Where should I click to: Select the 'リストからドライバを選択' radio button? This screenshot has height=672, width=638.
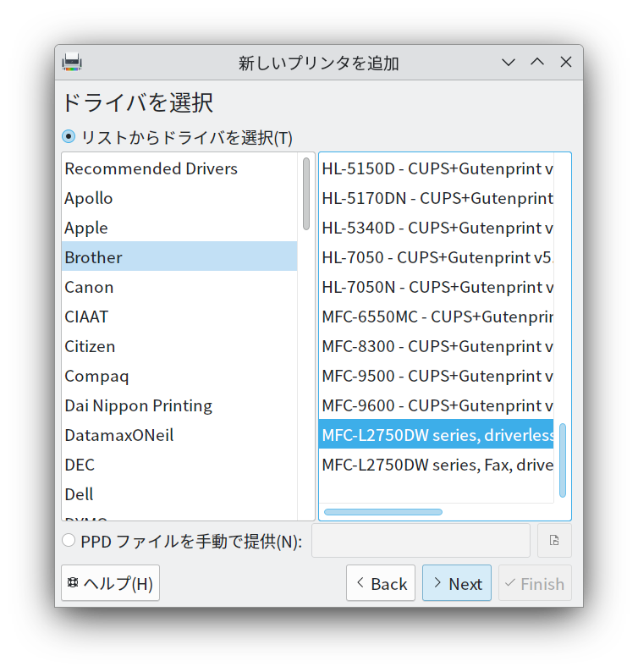pos(69,137)
